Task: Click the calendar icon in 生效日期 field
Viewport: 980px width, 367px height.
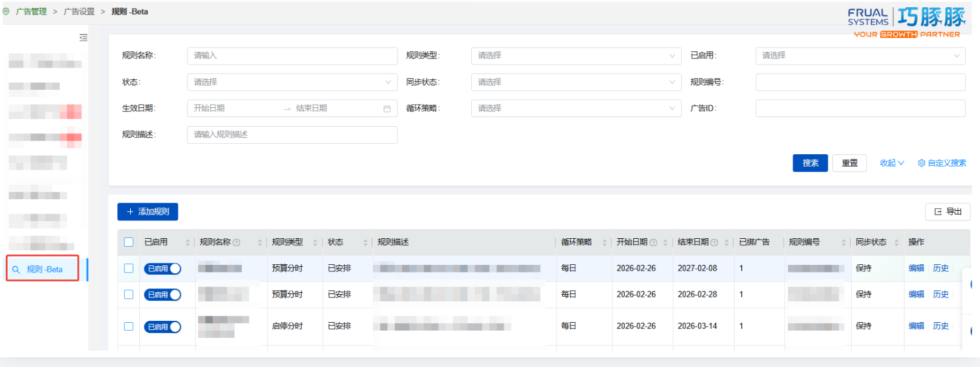Action: 387,109
